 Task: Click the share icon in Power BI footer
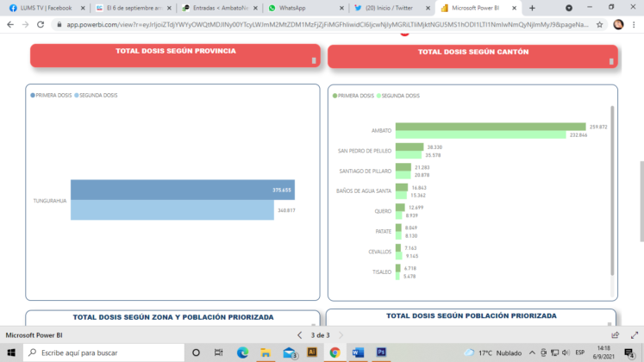[x=610, y=335]
